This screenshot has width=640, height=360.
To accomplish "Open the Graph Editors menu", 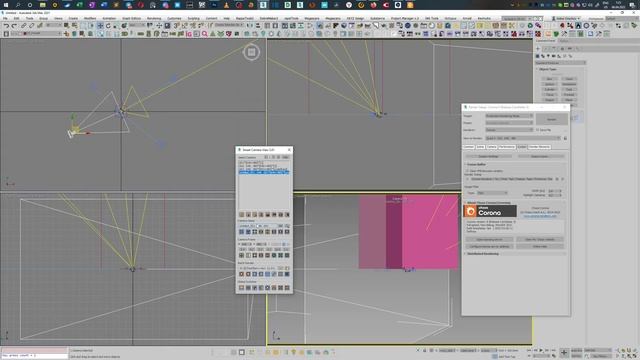I will [131, 18].
